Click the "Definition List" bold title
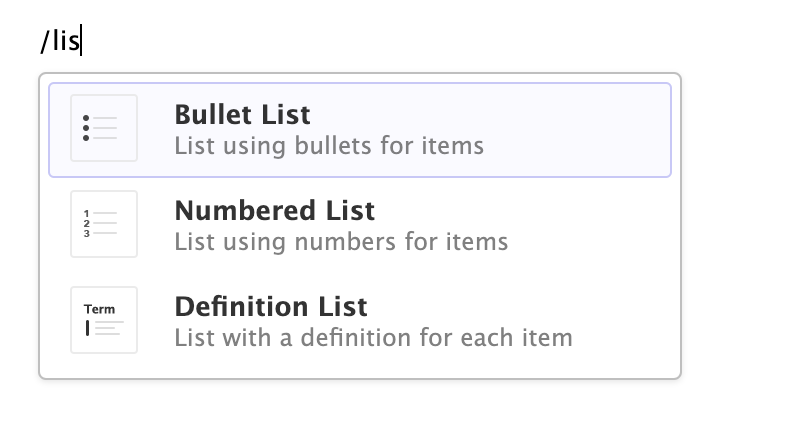800x426 pixels. pyautogui.click(x=270, y=306)
